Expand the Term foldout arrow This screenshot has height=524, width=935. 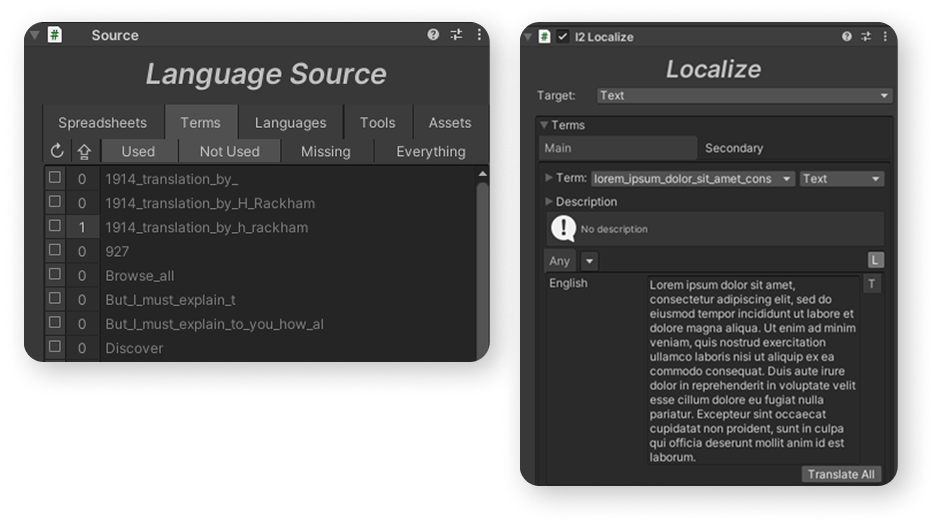[549, 178]
